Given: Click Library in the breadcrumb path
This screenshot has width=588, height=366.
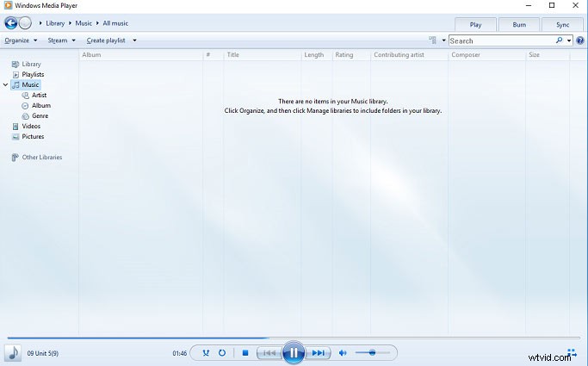Looking at the screenshot, I should [55, 23].
